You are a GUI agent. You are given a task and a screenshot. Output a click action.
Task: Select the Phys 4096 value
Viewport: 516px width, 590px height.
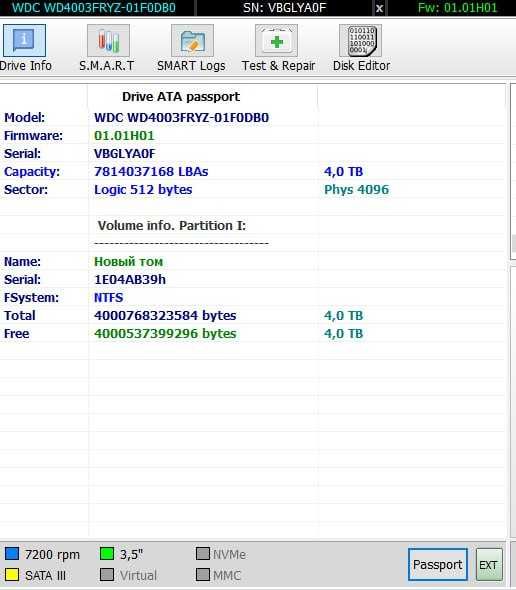coord(356,190)
